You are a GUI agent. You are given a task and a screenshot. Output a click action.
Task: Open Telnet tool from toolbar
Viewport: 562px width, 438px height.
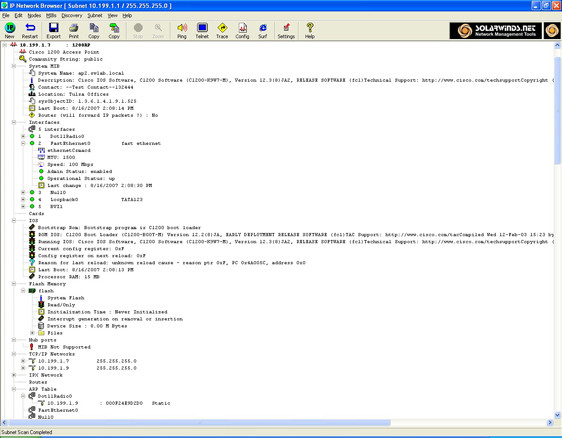click(x=202, y=30)
